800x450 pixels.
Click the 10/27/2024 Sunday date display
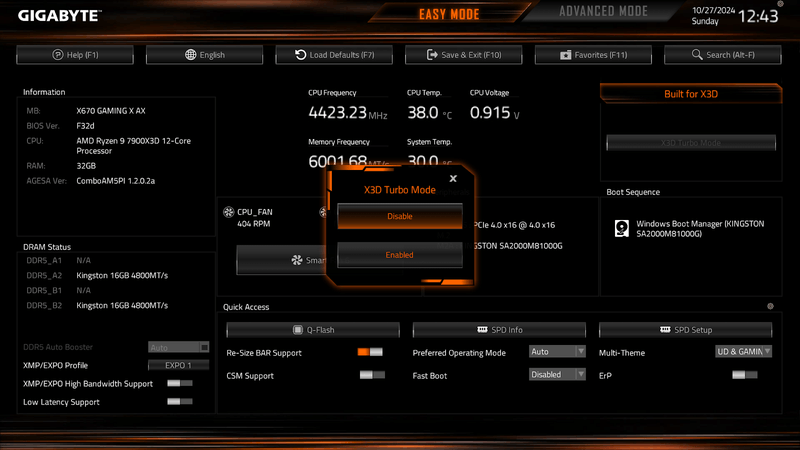(x=713, y=16)
